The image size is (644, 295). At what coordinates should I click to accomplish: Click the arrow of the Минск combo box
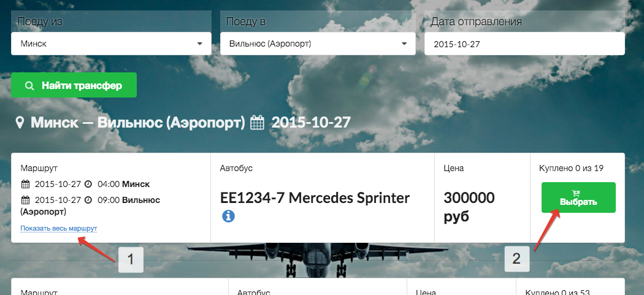[x=199, y=44]
